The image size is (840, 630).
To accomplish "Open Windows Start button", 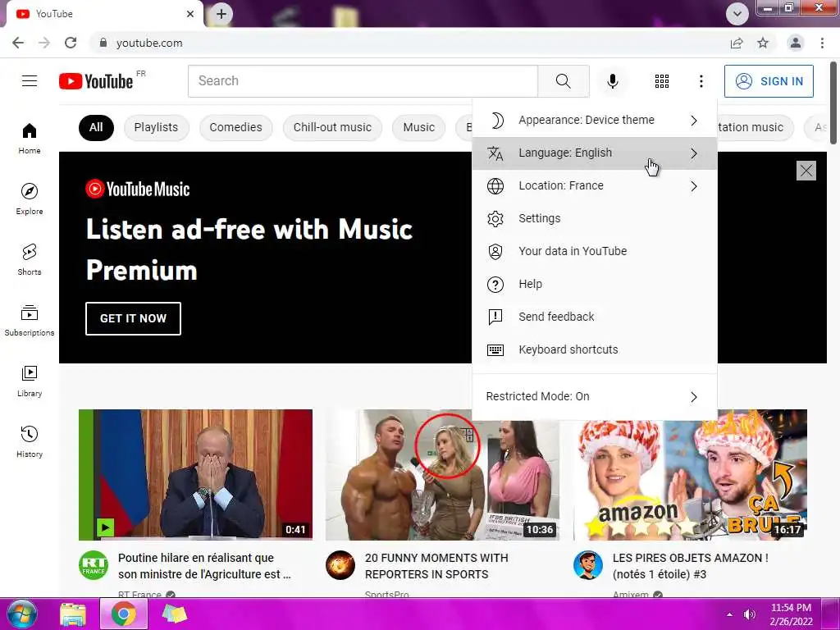I will click(21, 614).
